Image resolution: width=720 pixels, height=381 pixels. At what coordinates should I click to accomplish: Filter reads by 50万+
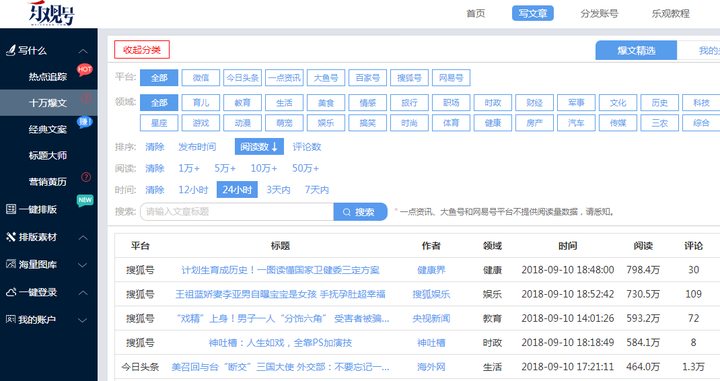click(305, 168)
